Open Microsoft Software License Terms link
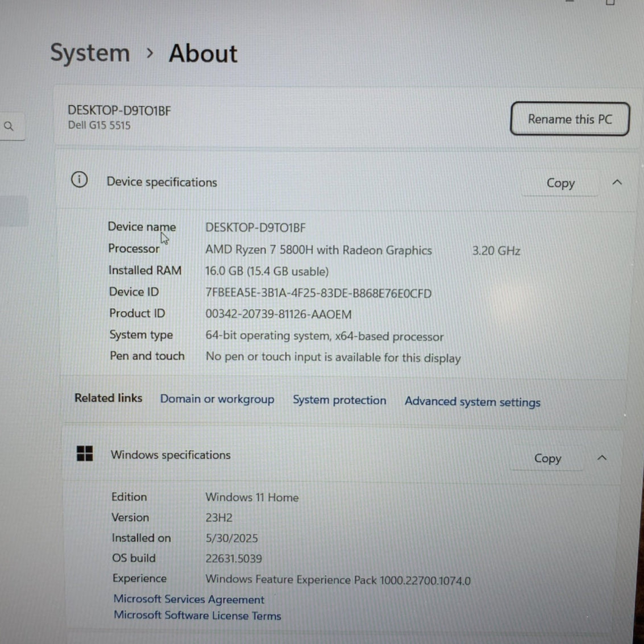644x644 pixels. [198, 615]
